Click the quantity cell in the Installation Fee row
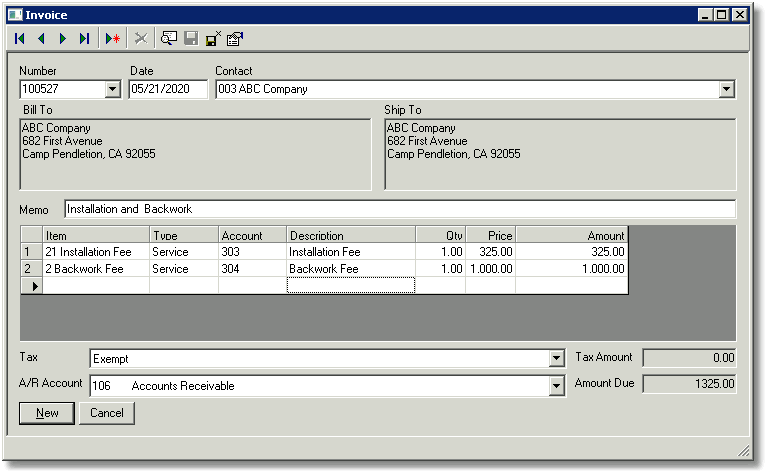 (441, 252)
